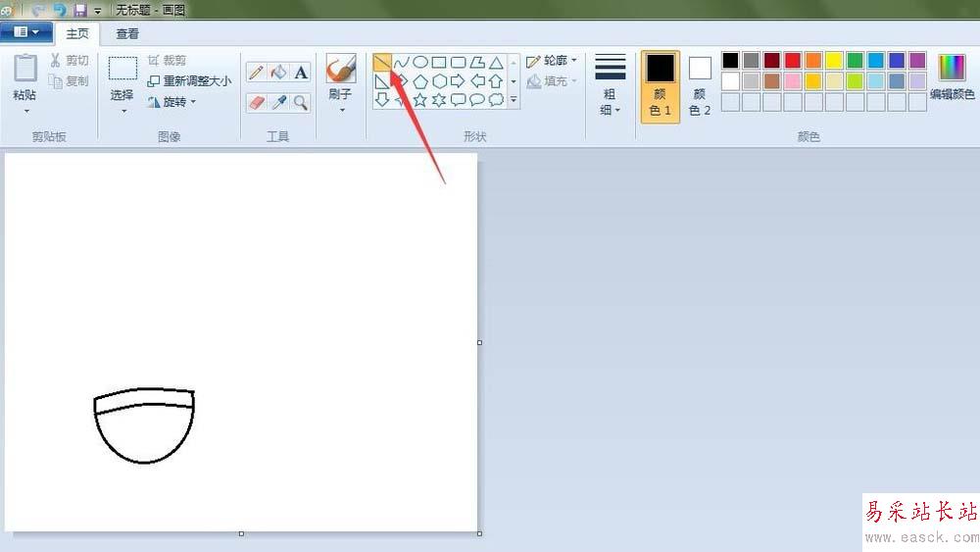Image resolution: width=980 pixels, height=552 pixels.
Task: Open the Customize Quick Access Toolbar arrow
Action: (97, 11)
